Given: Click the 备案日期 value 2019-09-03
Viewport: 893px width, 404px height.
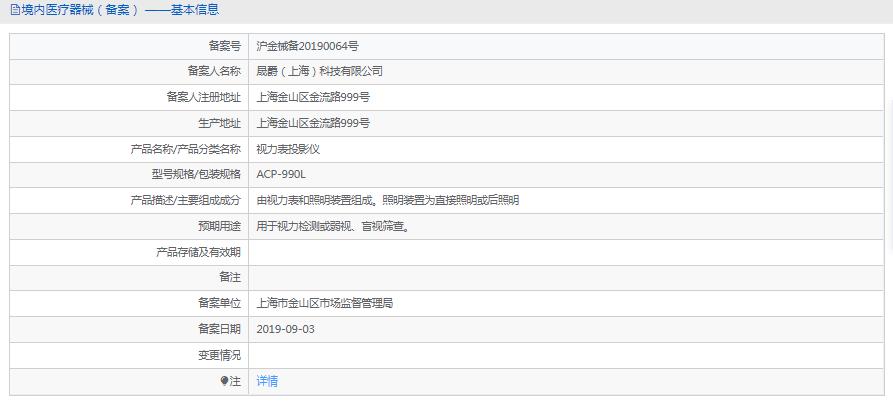Looking at the screenshot, I should 285,329.
